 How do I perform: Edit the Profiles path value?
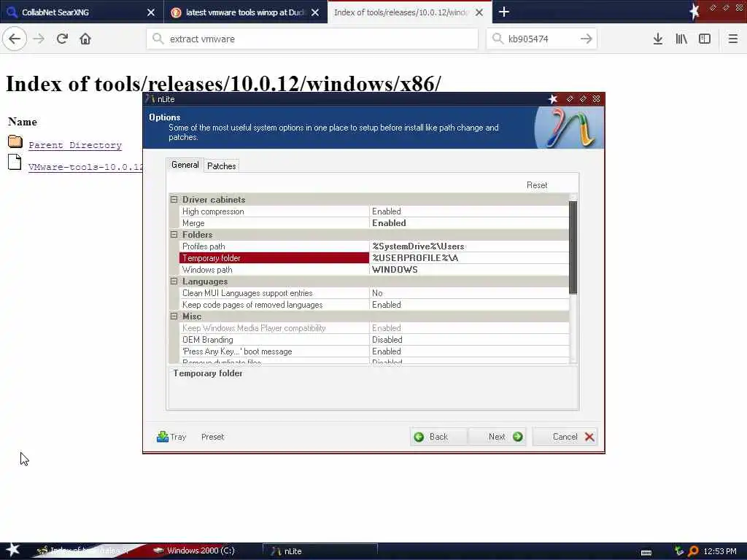pos(469,246)
